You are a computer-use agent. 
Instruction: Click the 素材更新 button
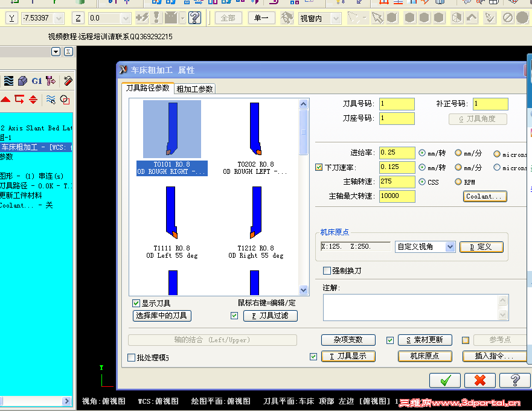425,340
